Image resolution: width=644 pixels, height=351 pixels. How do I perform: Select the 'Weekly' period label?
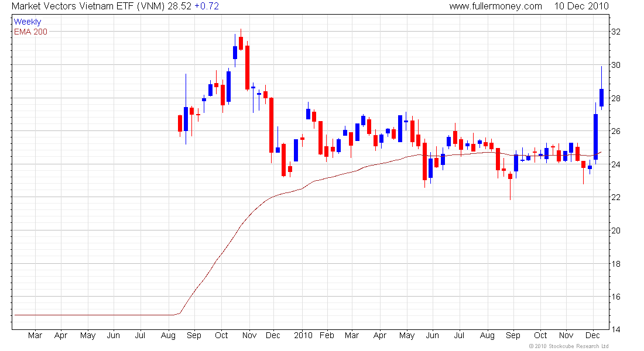[x=28, y=22]
